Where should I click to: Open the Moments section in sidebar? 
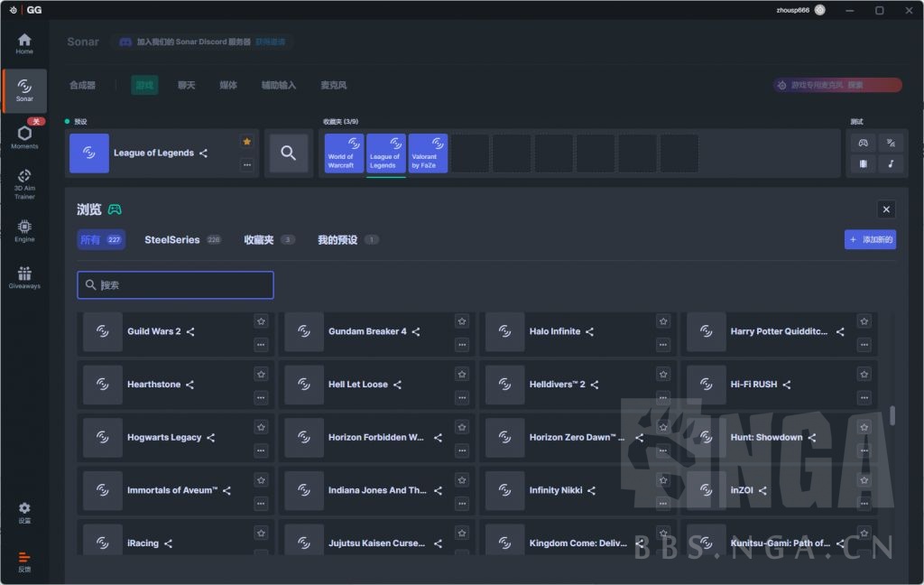[24, 136]
